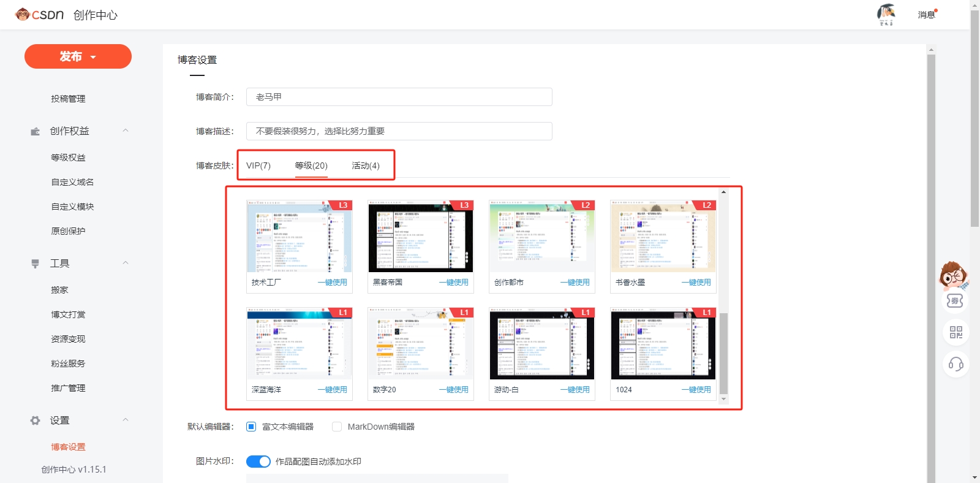Open 博客设置 in the sidebar
The image size is (980, 483).
click(x=68, y=447)
